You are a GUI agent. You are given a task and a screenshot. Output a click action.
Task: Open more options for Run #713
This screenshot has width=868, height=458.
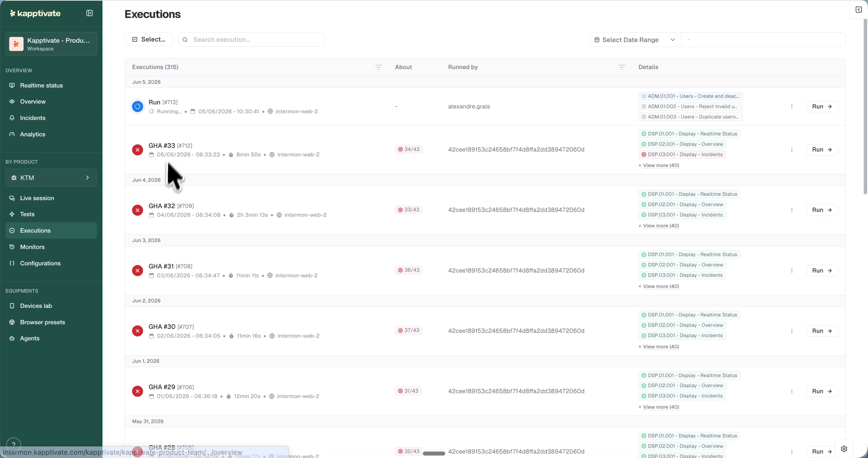pos(792,107)
